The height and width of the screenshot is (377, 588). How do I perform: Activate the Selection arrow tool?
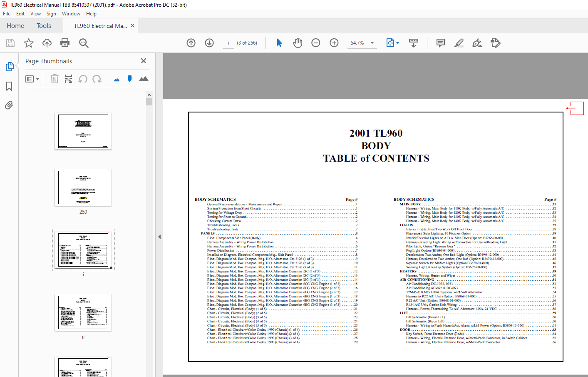pyautogui.click(x=279, y=43)
